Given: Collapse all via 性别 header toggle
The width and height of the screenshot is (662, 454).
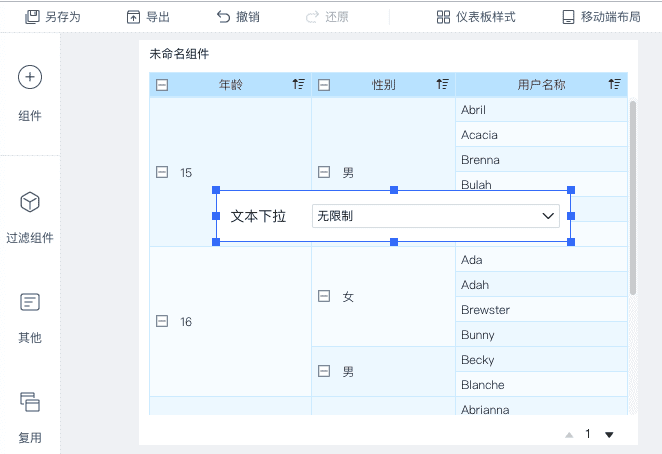Looking at the screenshot, I should [324, 85].
